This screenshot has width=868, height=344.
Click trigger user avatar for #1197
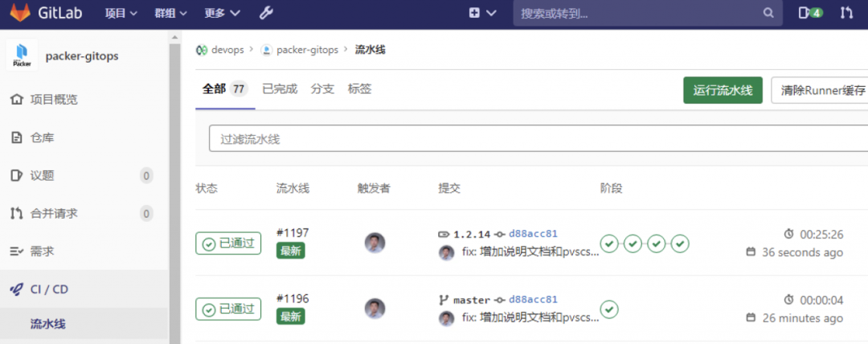coord(375,244)
